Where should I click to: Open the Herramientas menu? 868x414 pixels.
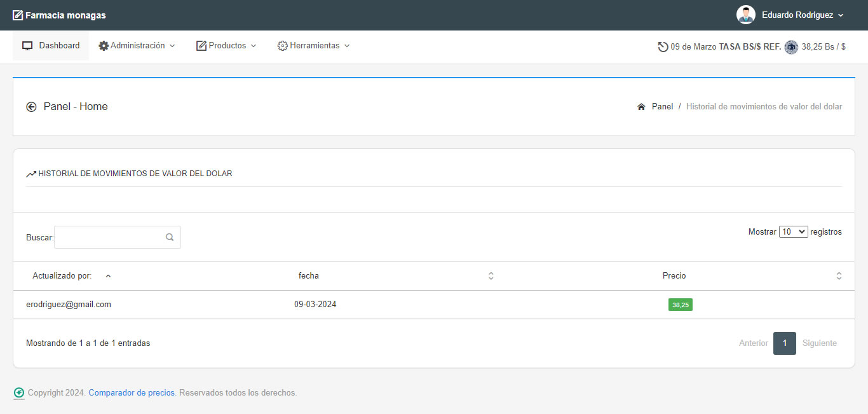click(314, 46)
